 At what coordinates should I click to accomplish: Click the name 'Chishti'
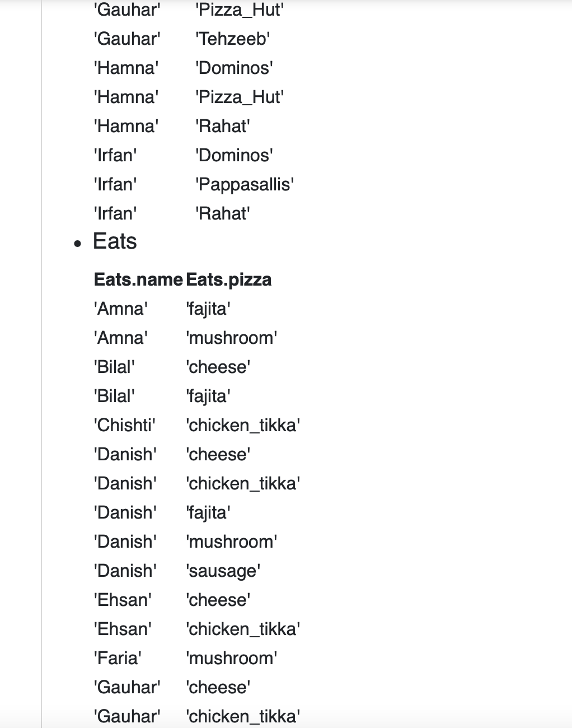(125, 425)
